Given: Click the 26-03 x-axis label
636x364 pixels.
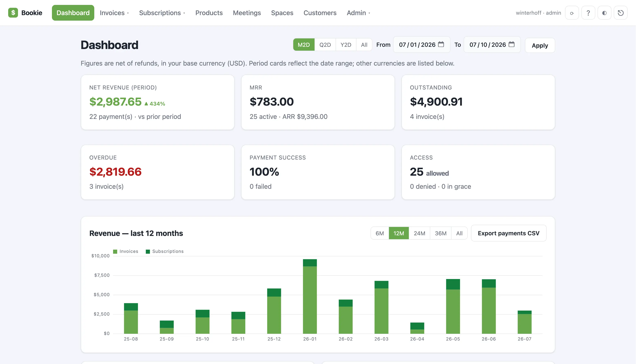Looking at the screenshot, I should tap(381, 339).
